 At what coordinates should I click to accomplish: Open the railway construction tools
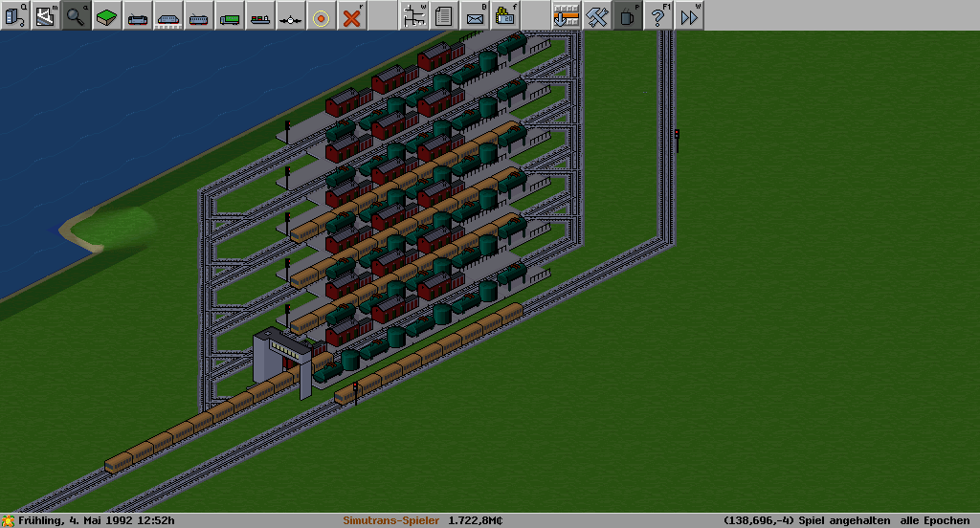[138, 15]
